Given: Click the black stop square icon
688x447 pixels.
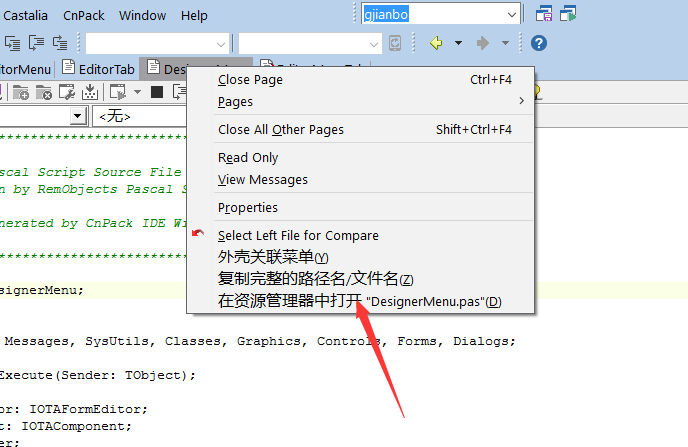Looking at the screenshot, I should tap(156, 92).
